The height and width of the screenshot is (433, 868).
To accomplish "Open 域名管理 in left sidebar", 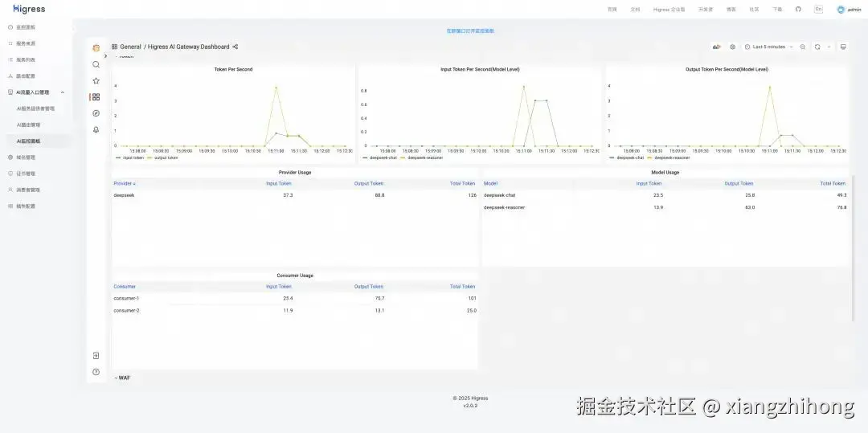I will pyautogui.click(x=26, y=157).
